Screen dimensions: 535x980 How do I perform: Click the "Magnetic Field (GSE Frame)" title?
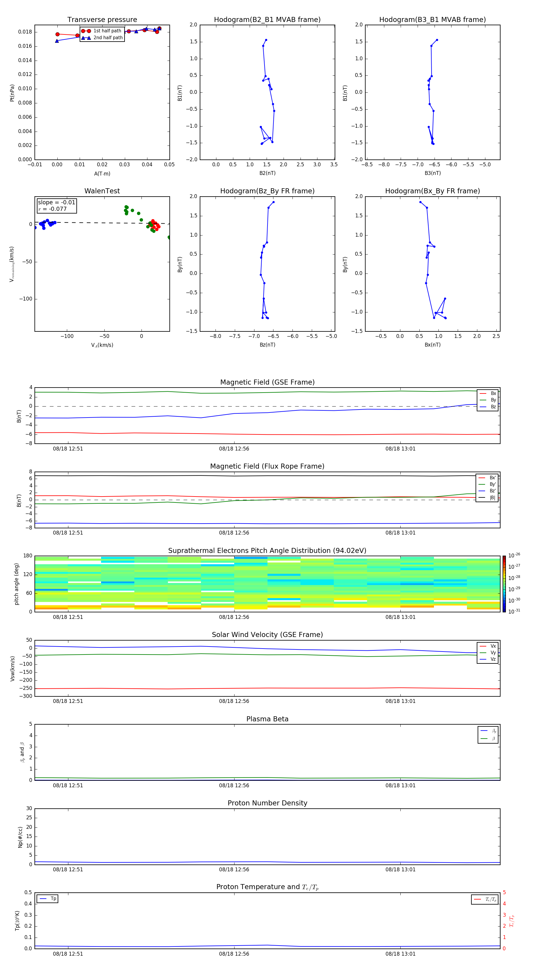tap(267, 382)
